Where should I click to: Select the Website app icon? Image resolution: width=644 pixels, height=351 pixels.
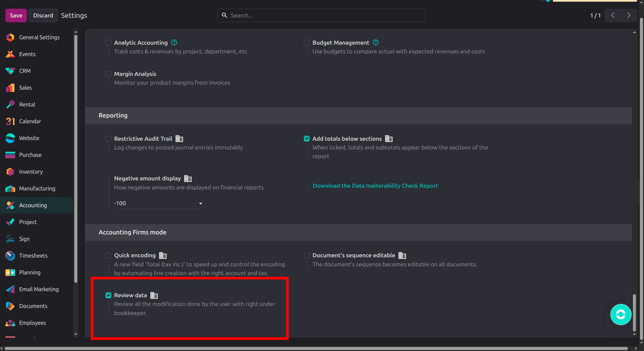[x=10, y=138]
